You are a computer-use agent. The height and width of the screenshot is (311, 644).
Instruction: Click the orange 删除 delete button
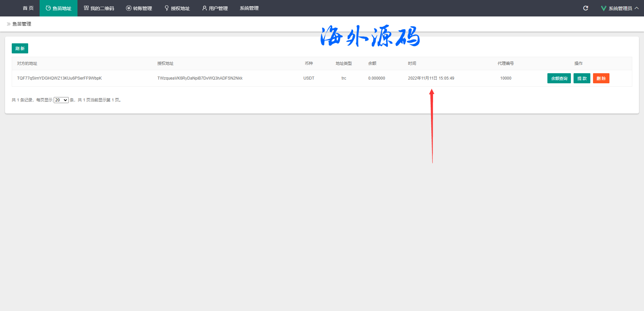coord(601,78)
